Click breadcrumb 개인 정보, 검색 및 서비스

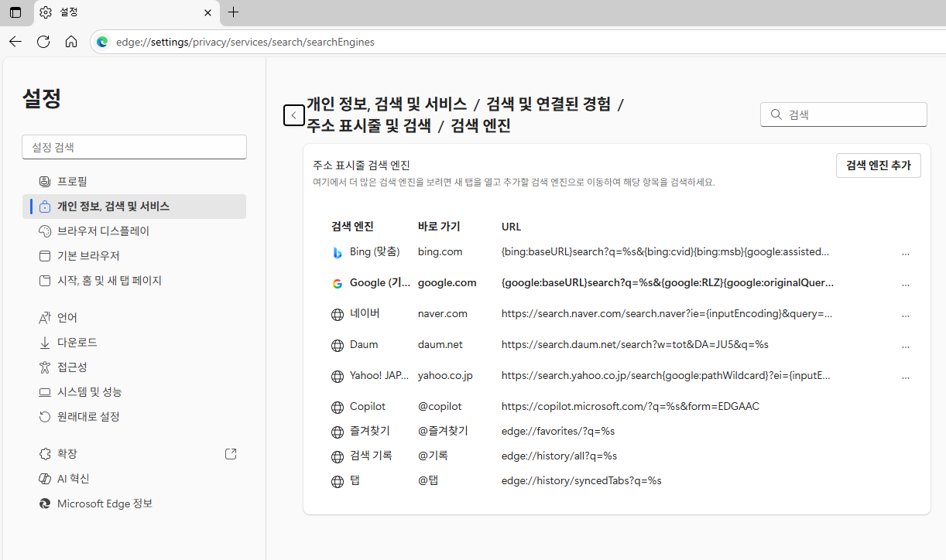[387, 104]
